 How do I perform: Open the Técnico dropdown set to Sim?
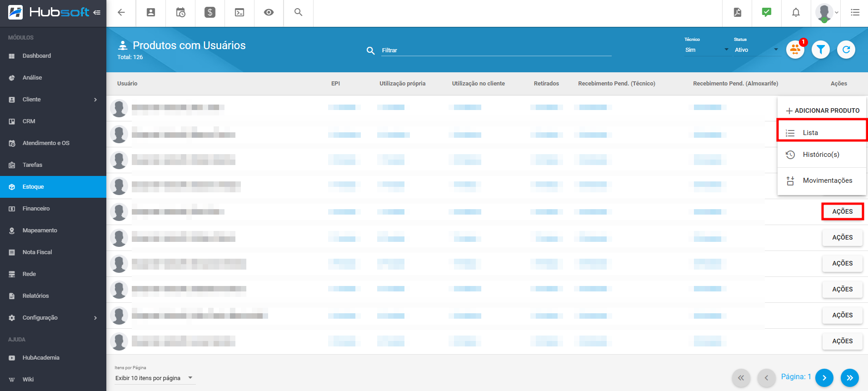pyautogui.click(x=707, y=50)
